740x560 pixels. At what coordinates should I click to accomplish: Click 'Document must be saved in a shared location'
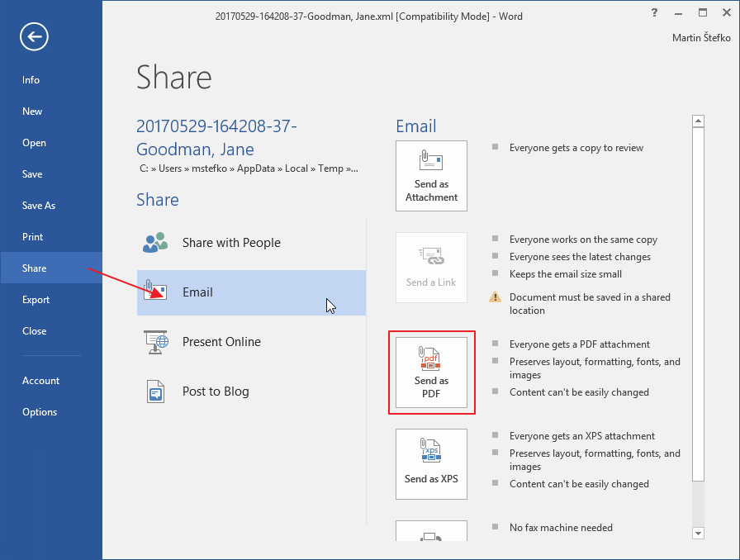pos(590,304)
